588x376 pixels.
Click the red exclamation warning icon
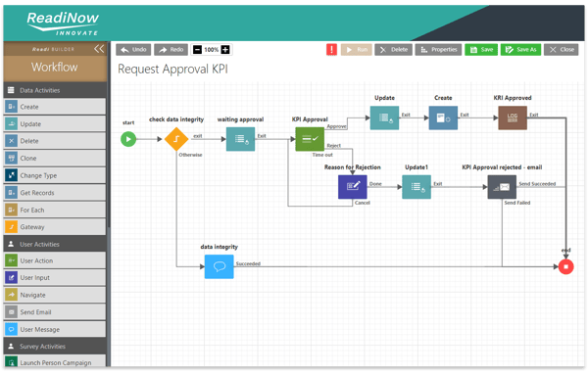click(331, 49)
